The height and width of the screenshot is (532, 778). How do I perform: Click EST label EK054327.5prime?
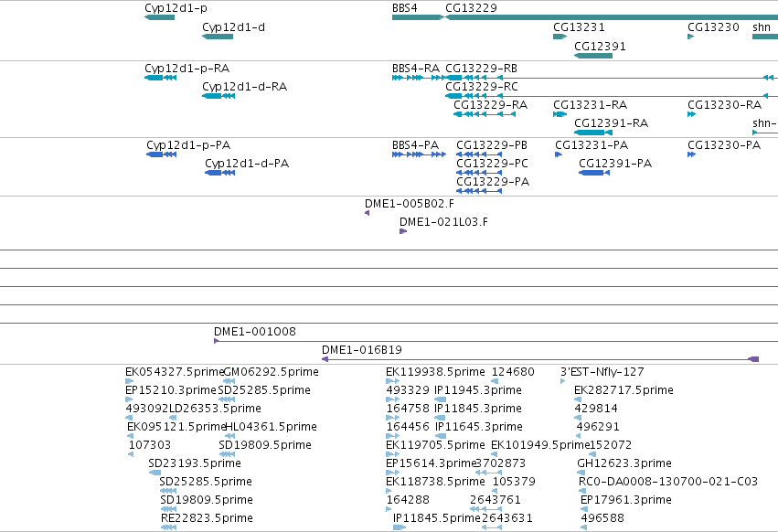[175, 372]
